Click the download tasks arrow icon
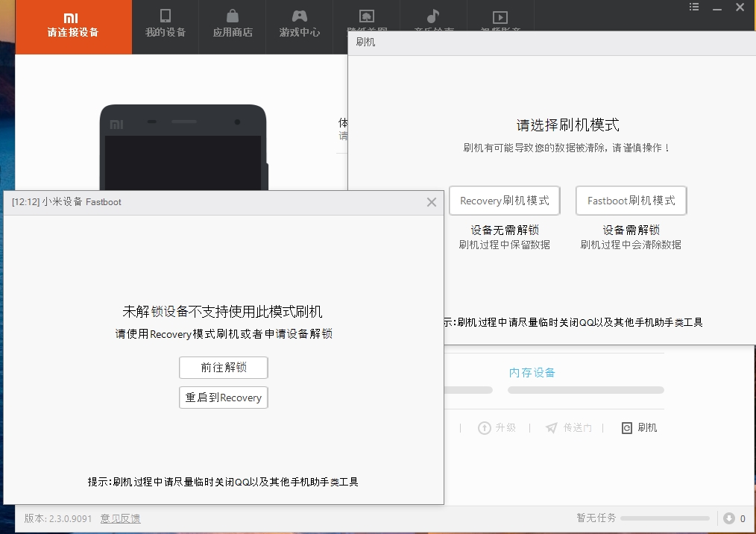 728,518
